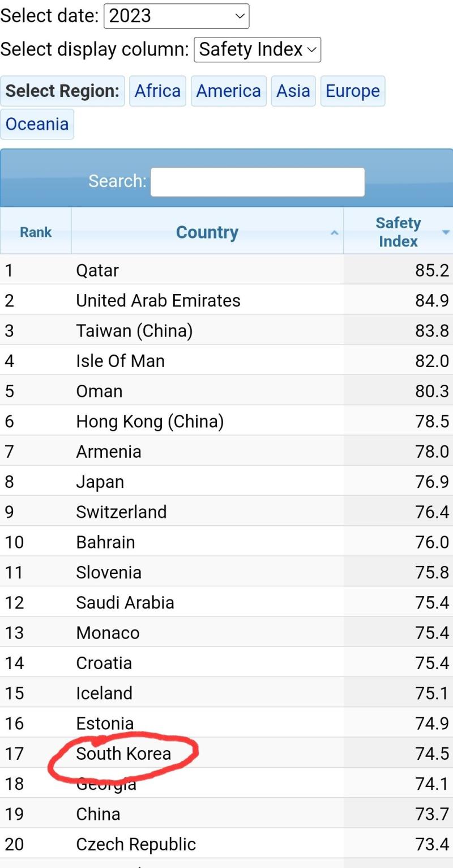Filter by the Africa region
Image resolution: width=453 pixels, height=868 pixels.
pos(157,91)
